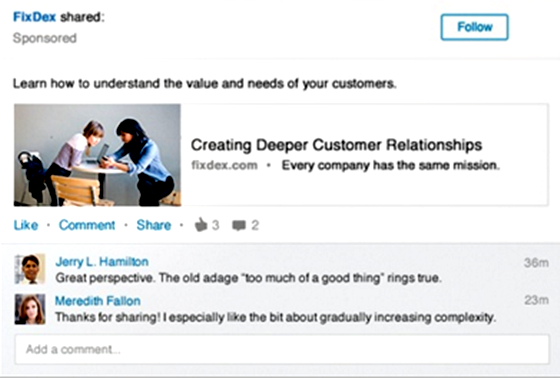Follow the FixDex company
The image size is (560, 378).
coord(474,27)
